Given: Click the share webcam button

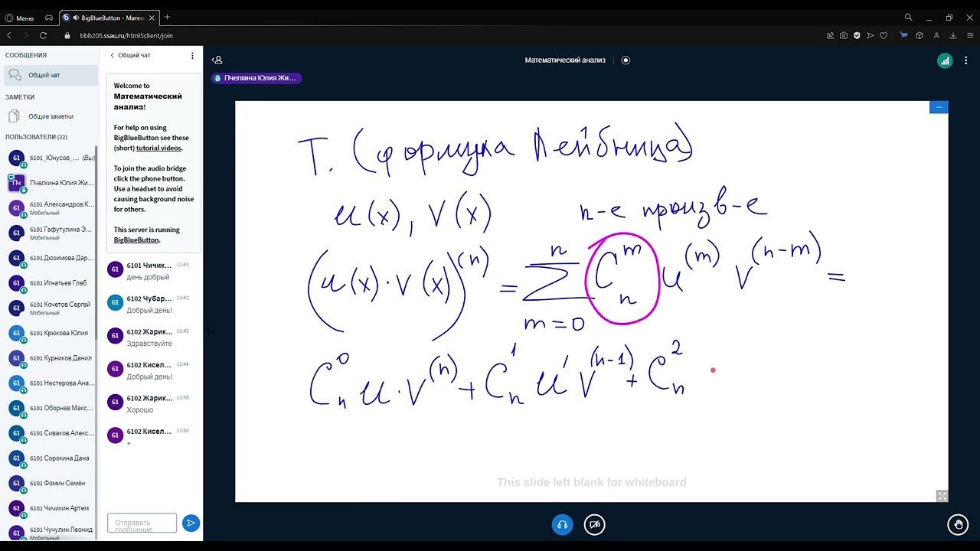Looking at the screenshot, I should [x=594, y=524].
